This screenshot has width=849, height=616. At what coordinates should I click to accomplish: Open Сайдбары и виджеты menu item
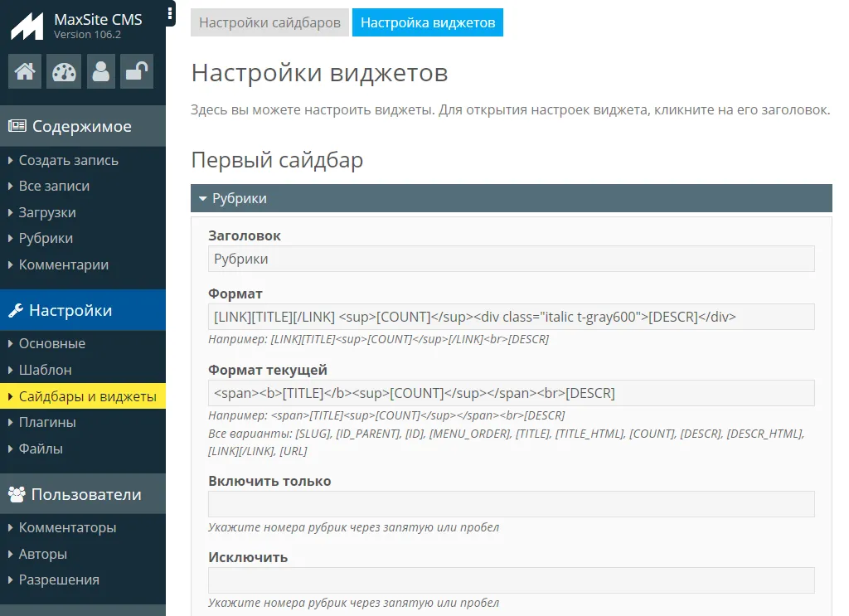tap(87, 396)
